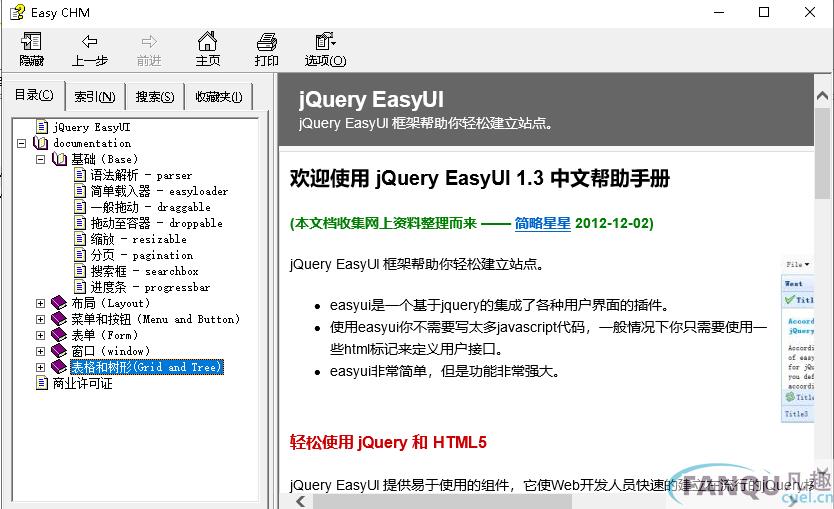Image resolution: width=834 pixels, height=509 pixels.
Task: Switch to the 索引(N) tab
Action: [x=95, y=97]
